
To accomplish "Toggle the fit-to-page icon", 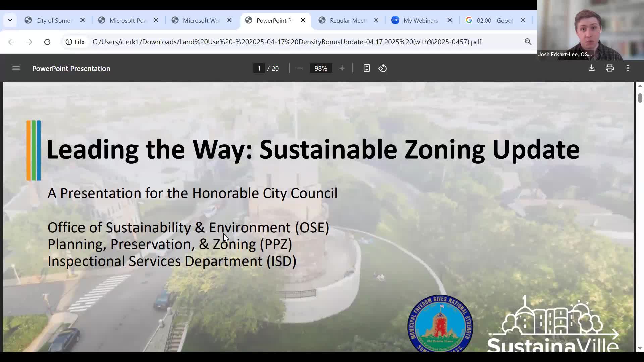I will 366,68.
